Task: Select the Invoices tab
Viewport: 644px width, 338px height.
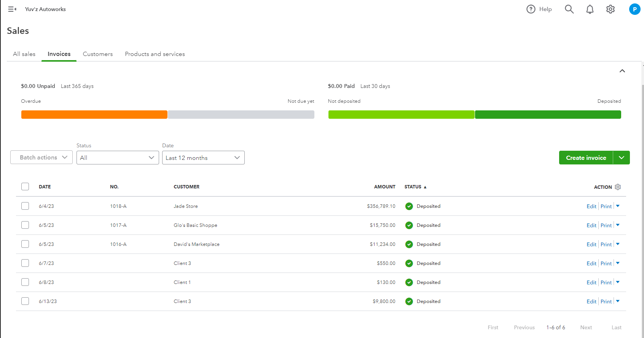Action: coord(59,54)
